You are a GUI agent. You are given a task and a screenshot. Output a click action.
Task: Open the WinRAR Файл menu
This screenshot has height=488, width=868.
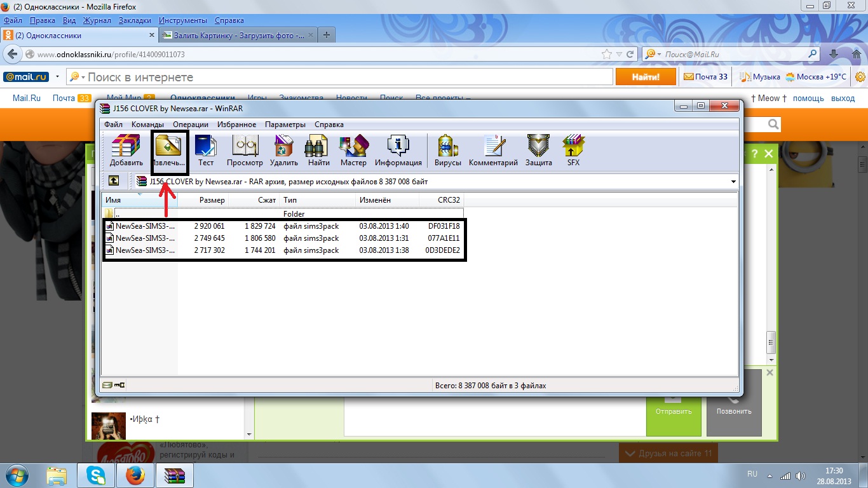click(114, 125)
